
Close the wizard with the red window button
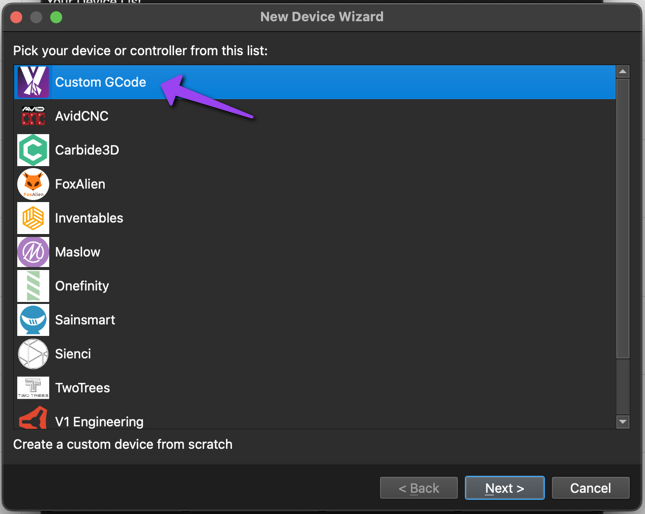(16, 17)
